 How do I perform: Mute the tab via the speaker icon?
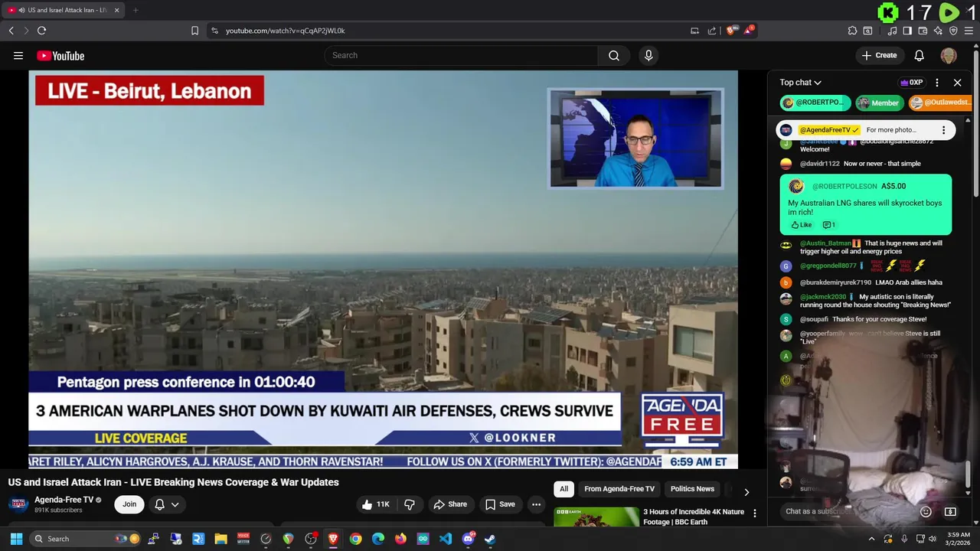point(21,11)
